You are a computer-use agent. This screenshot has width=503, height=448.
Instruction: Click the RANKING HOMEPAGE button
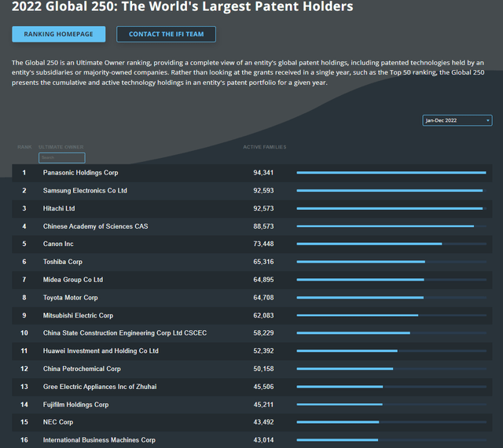tap(59, 34)
